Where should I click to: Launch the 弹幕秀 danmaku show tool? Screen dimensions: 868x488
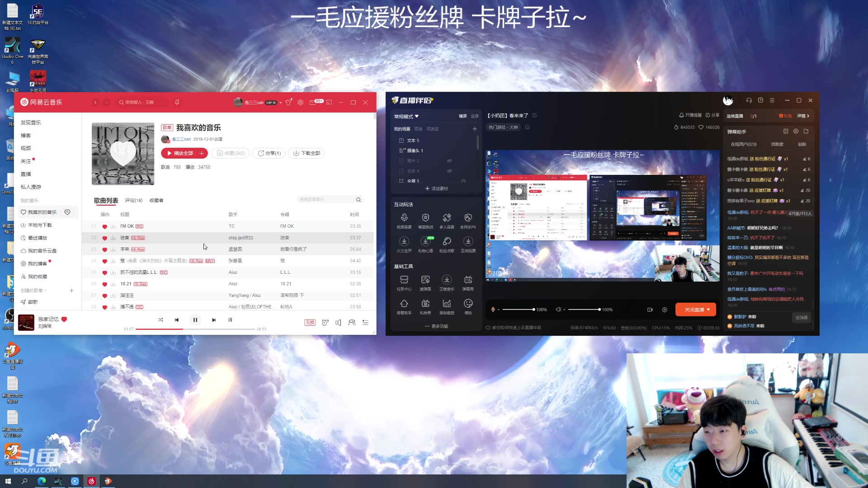click(468, 282)
